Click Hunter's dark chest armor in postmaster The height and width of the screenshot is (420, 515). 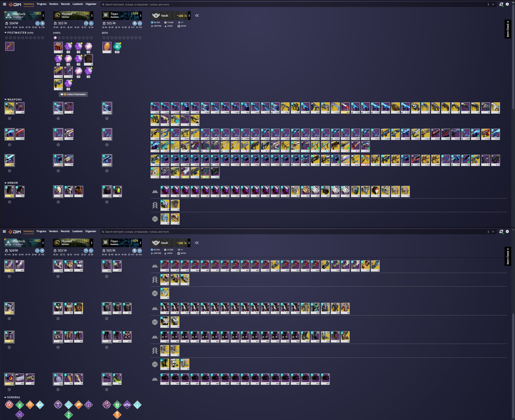tap(88, 59)
